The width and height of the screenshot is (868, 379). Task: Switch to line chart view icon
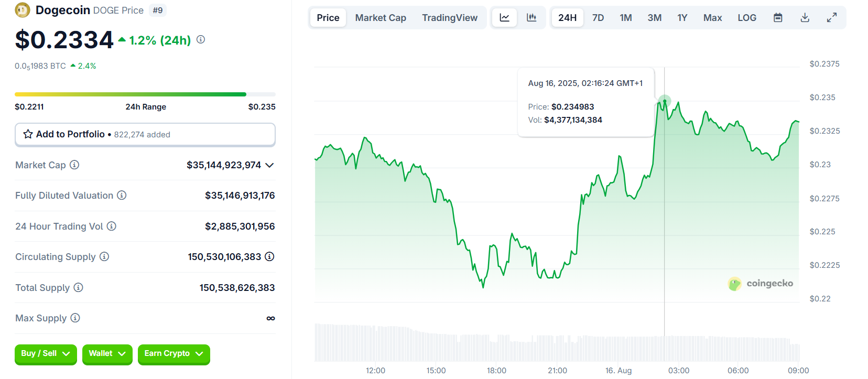pos(504,18)
